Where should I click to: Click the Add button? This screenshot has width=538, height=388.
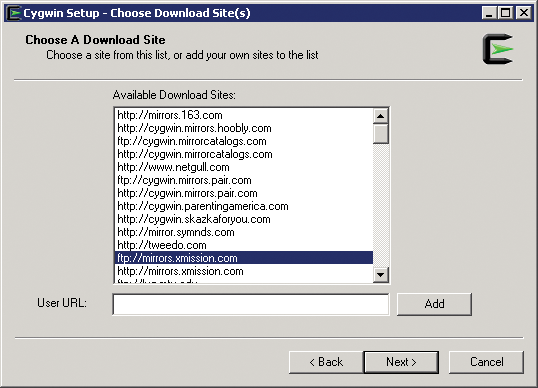coord(434,304)
